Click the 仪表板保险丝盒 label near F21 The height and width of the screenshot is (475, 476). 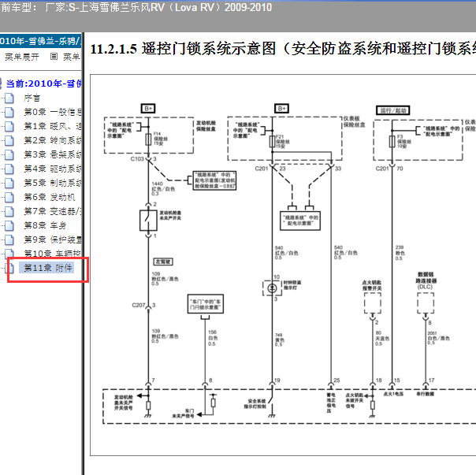[x=354, y=121]
